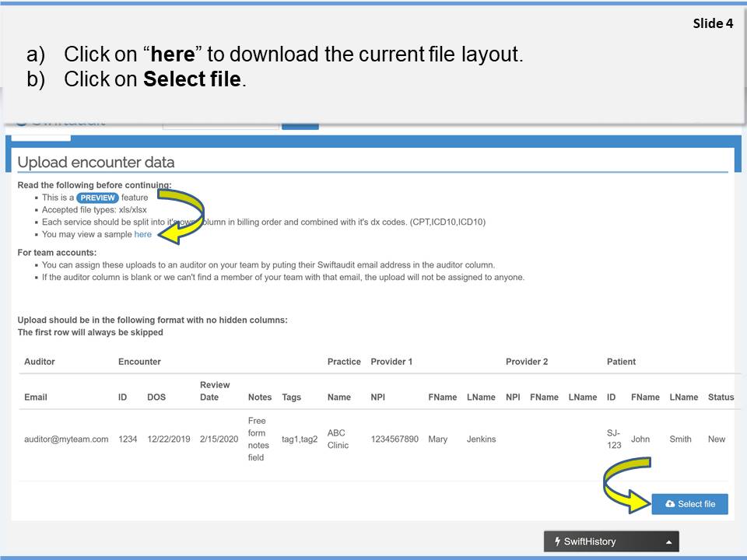This screenshot has width=747, height=560.
Task: Click the yellow arrow pointing to Select file
Action: (x=625, y=485)
